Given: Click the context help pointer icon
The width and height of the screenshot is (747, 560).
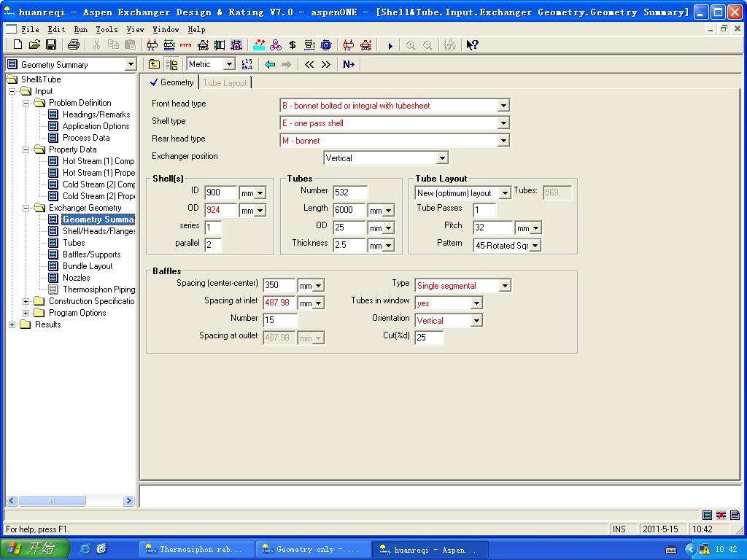Looking at the screenshot, I should [472, 45].
